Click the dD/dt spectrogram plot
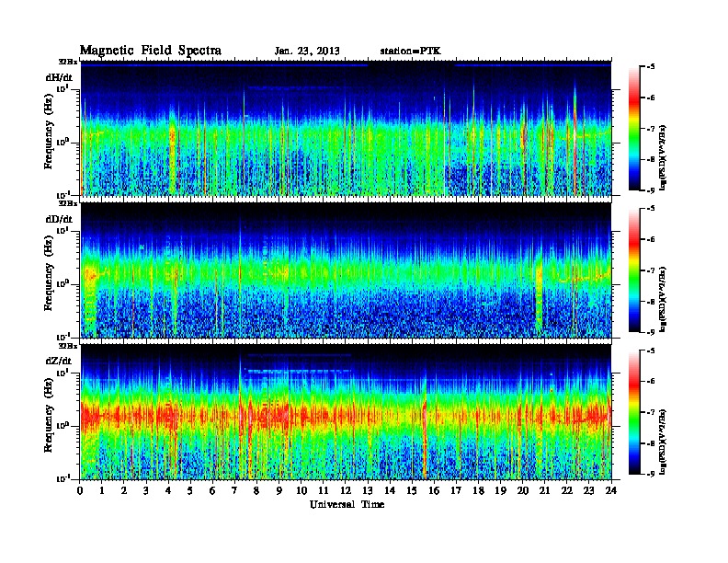 pos(346,270)
